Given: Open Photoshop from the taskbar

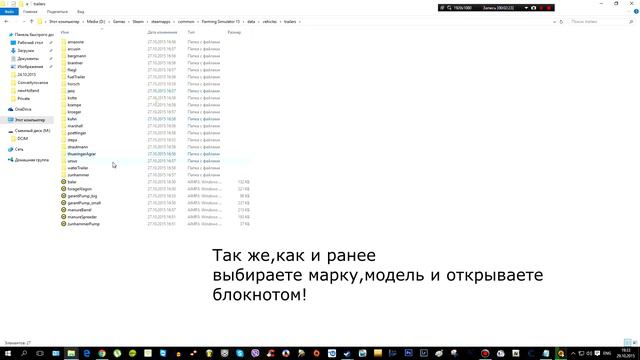Looking at the screenshot, I should click(408, 353).
